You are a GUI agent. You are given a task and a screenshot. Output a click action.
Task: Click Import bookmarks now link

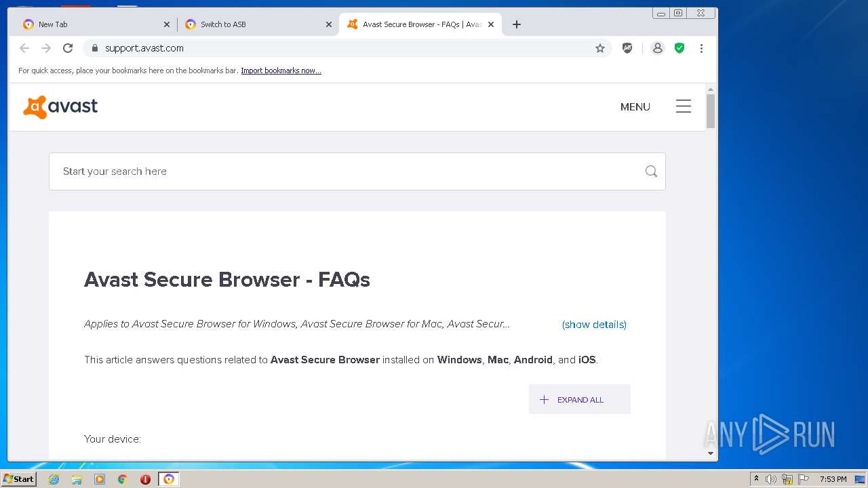coord(281,70)
